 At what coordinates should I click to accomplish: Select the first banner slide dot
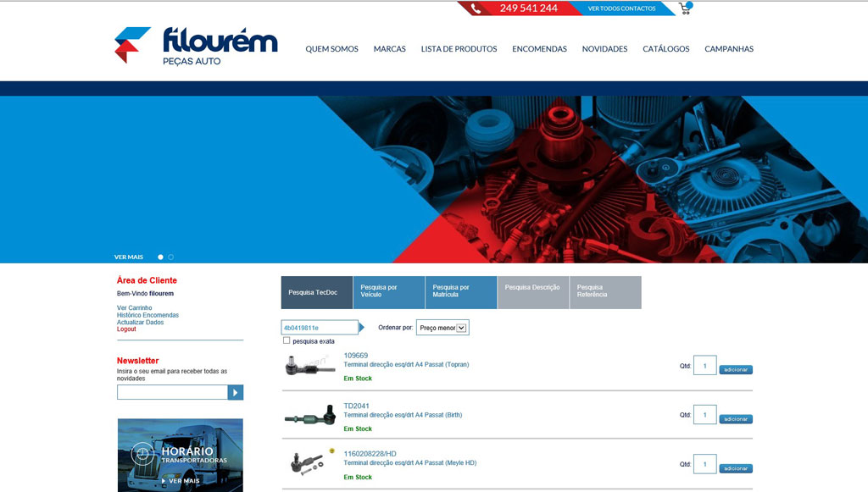160,257
